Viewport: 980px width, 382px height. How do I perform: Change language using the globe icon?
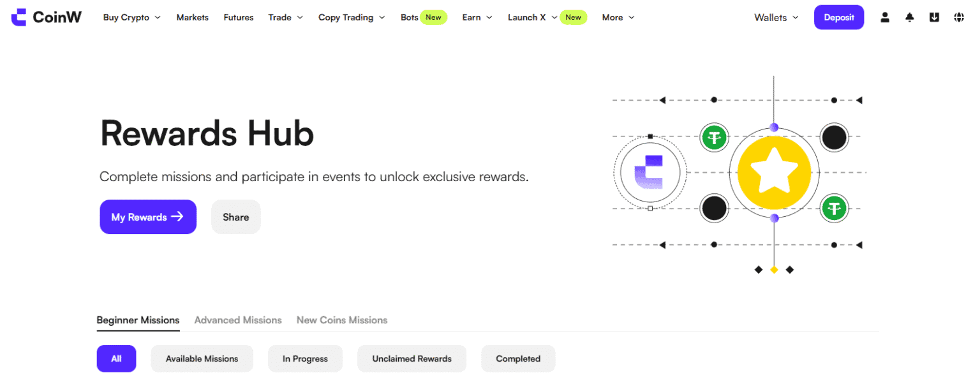point(958,17)
